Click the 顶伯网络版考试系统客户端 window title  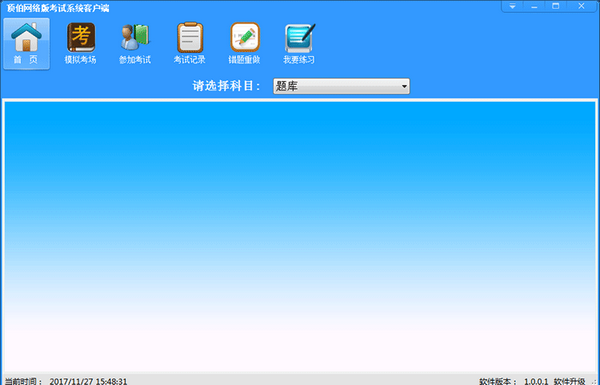click(x=58, y=8)
